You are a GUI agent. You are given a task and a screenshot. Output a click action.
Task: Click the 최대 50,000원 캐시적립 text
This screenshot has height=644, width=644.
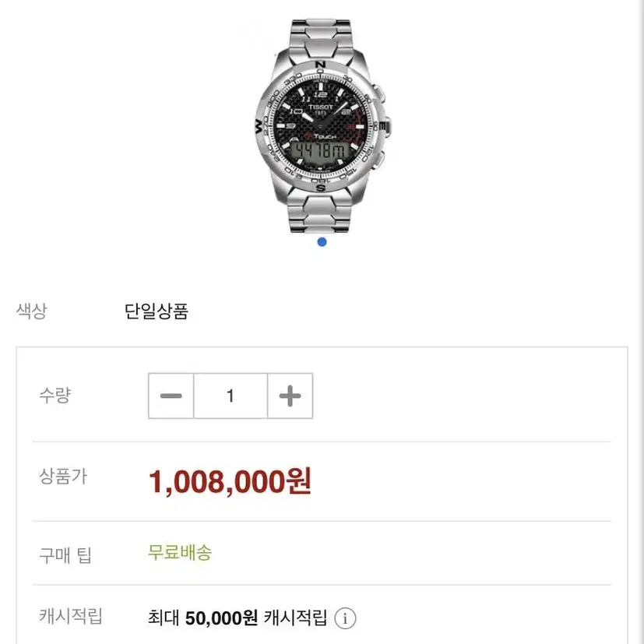point(238,618)
